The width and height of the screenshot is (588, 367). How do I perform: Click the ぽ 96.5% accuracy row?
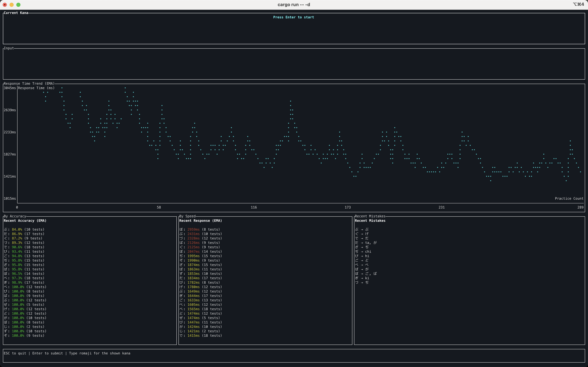pyautogui.click(x=24, y=274)
